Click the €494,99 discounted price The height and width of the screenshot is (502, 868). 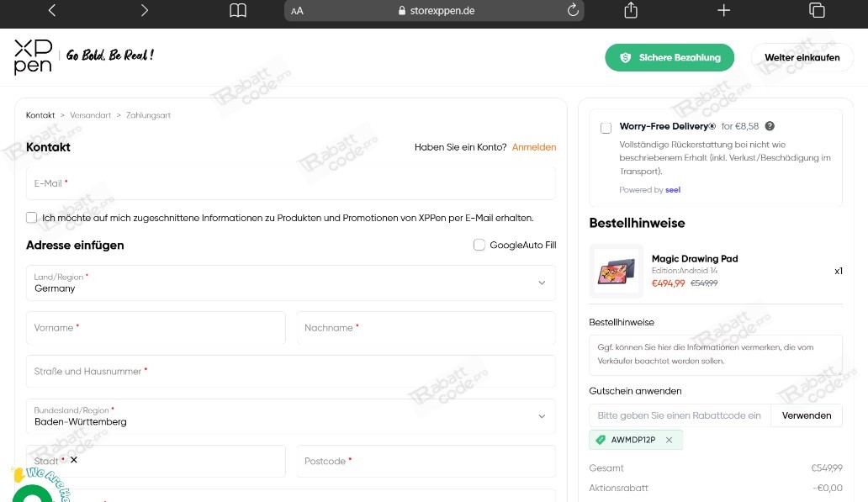[668, 283]
